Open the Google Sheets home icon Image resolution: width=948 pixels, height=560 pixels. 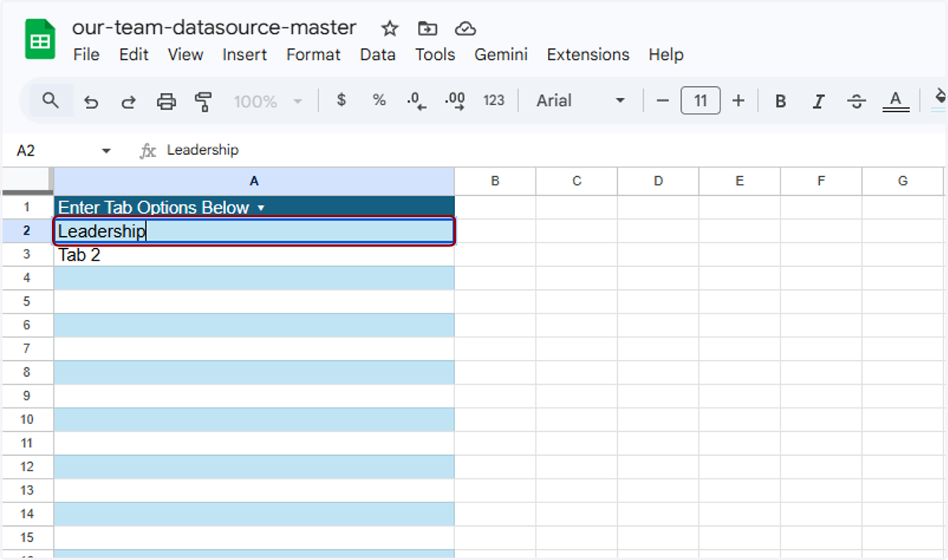[39, 40]
